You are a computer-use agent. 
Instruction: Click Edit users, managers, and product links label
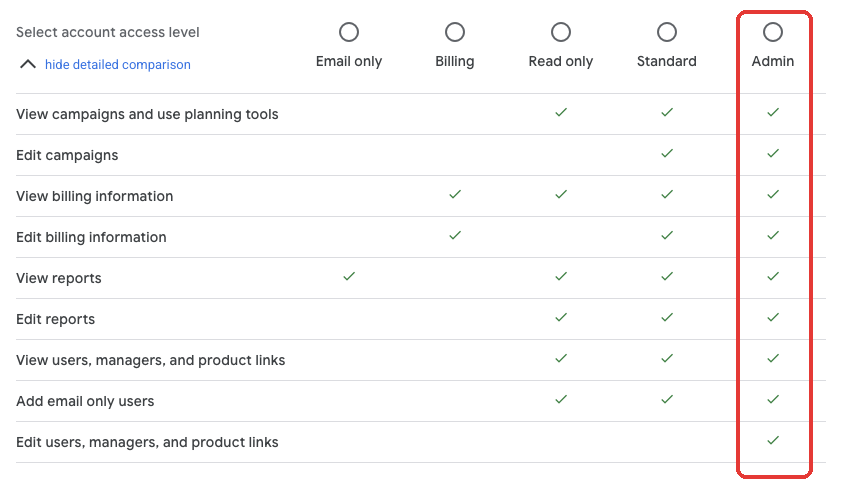click(147, 442)
